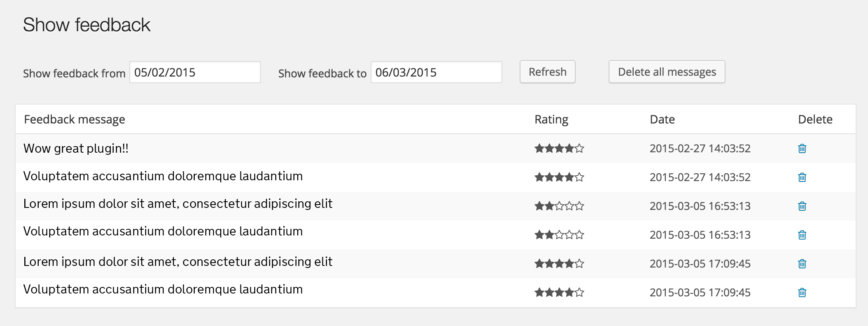Delete Lorem ipsum entry dated 17:09:45
The image size is (868, 326).
[x=802, y=264]
